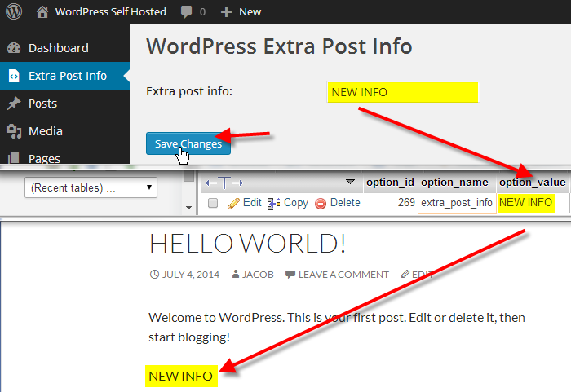
Task: Click the author person icon
Action: (236, 274)
